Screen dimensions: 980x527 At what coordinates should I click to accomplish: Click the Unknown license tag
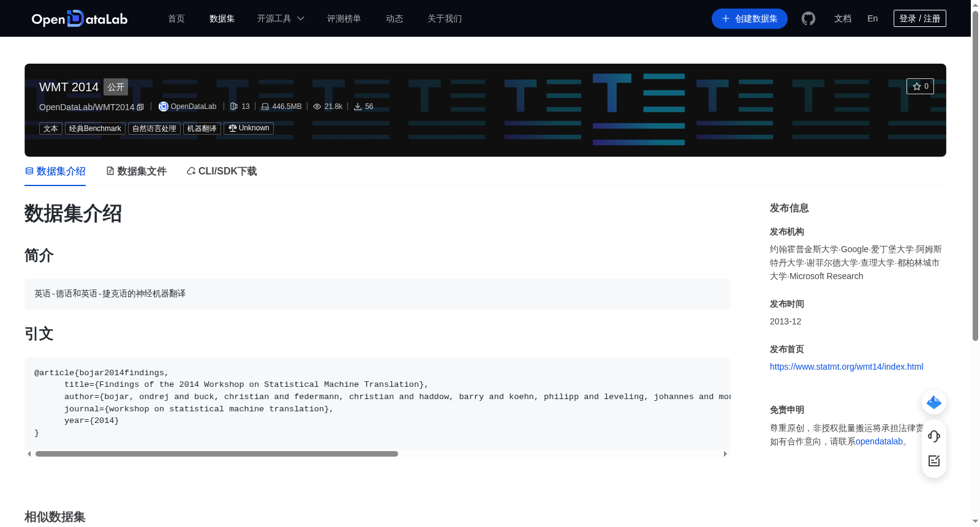(x=249, y=129)
